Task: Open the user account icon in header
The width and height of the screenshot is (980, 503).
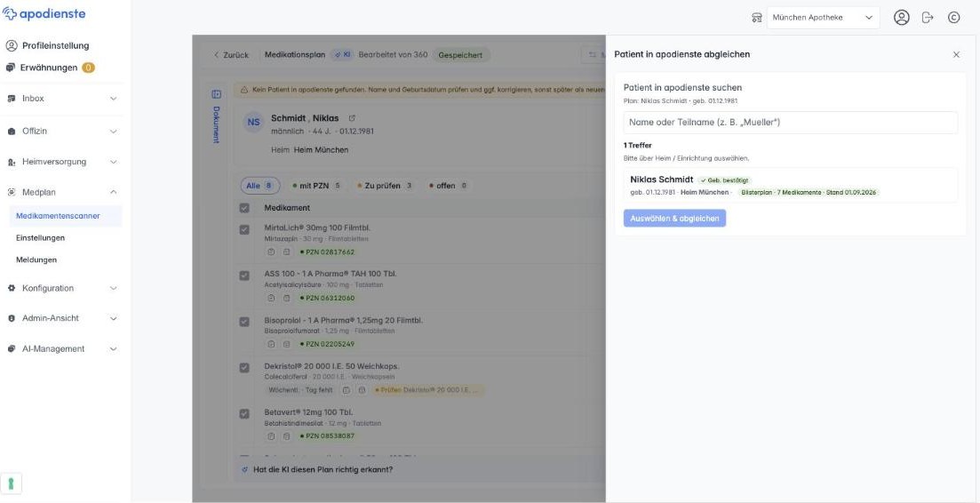Action: (901, 18)
